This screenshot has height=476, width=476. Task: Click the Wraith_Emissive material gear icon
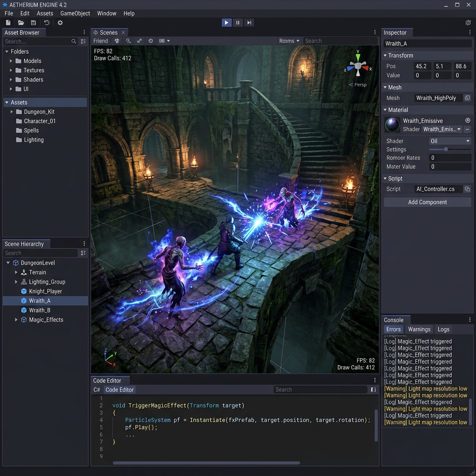tap(468, 120)
